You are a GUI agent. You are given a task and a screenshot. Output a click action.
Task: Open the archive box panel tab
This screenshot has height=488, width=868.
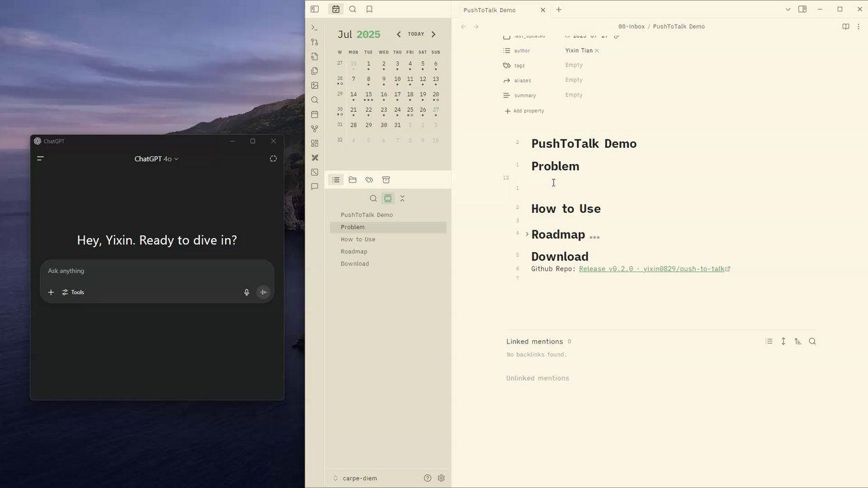click(386, 180)
